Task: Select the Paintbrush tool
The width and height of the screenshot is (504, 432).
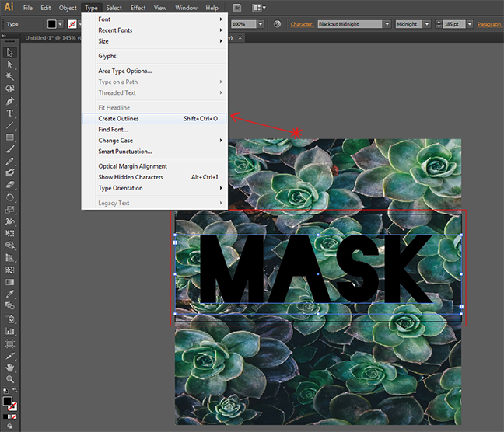Action: click(x=10, y=149)
